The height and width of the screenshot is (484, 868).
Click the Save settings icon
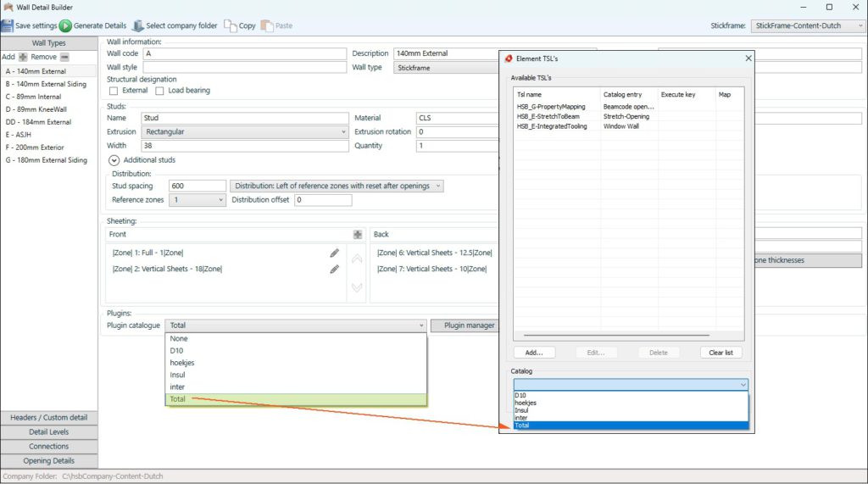7,25
